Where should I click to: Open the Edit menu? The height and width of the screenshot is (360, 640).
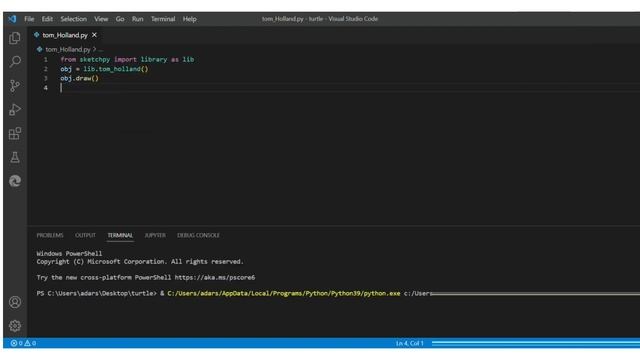tap(47, 19)
